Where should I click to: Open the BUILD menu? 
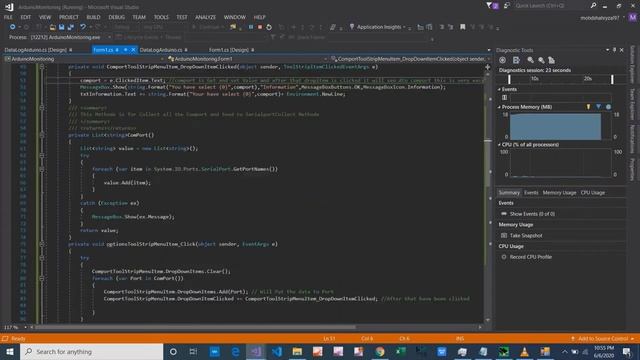[x=93, y=17]
